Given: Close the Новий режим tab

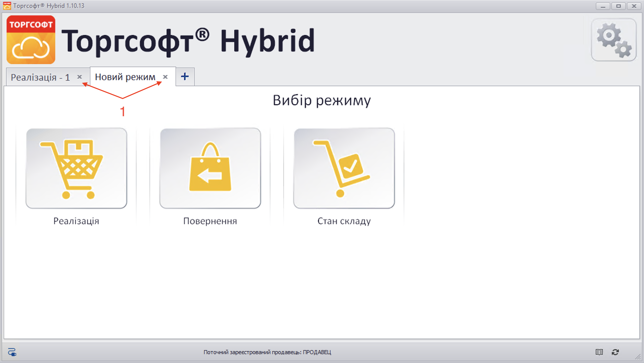Looking at the screenshot, I should click(x=165, y=77).
